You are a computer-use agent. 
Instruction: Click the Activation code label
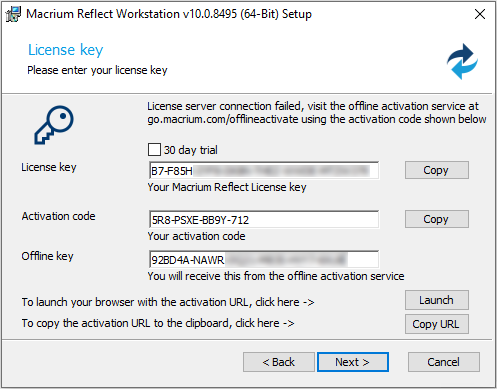(58, 216)
